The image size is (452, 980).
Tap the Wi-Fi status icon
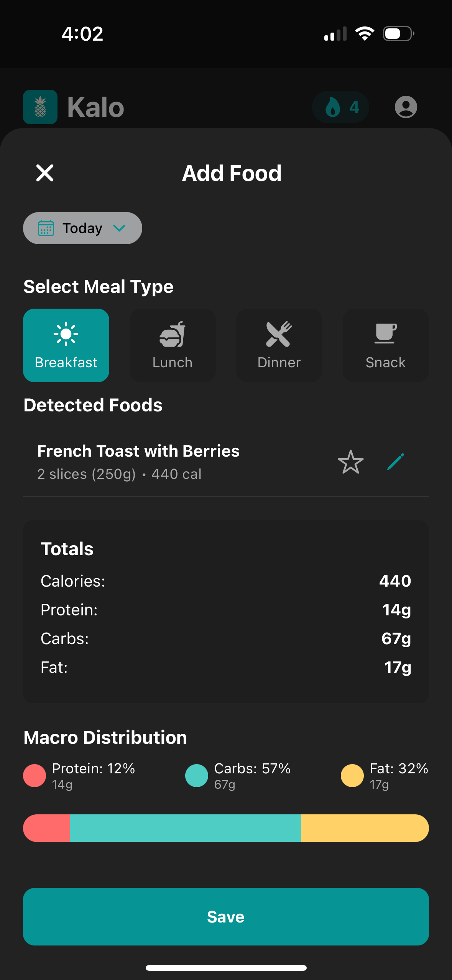[x=365, y=34]
